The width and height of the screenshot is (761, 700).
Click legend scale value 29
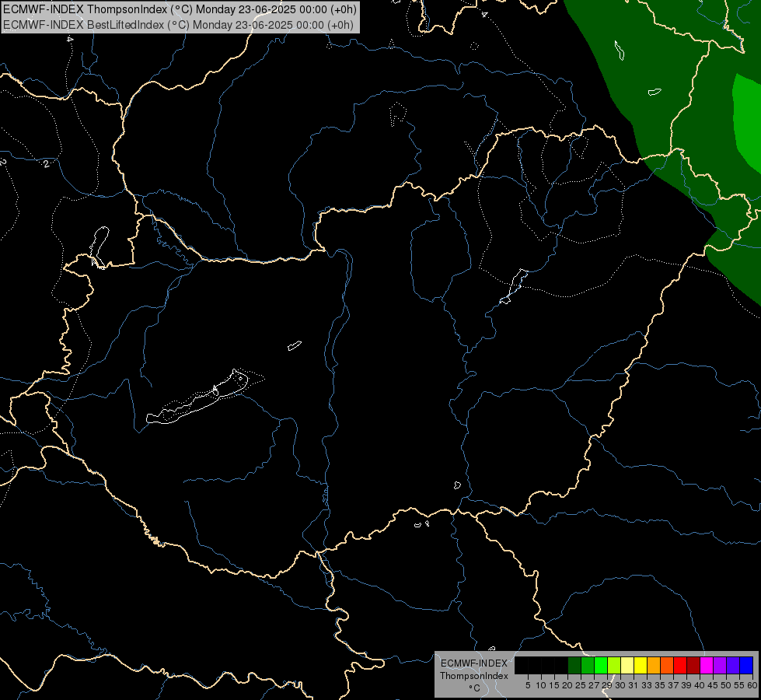[x=606, y=685]
